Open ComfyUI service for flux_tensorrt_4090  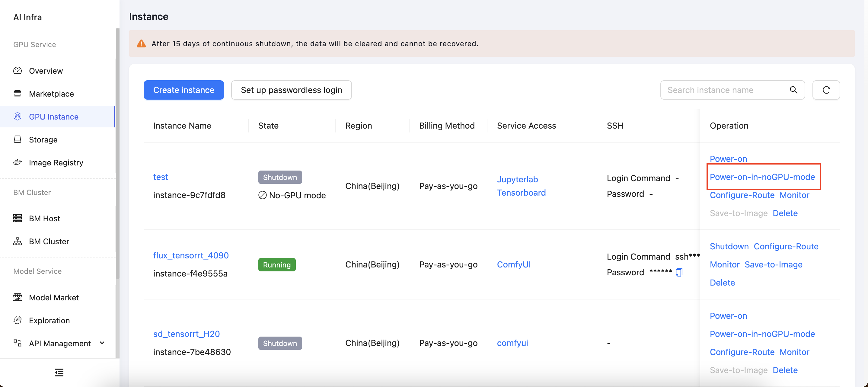tap(513, 264)
